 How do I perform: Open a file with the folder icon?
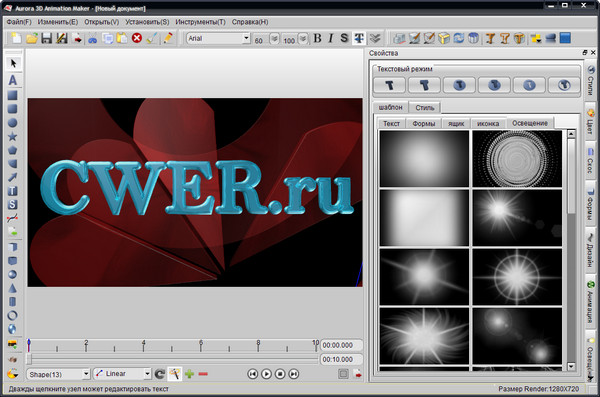32,38
